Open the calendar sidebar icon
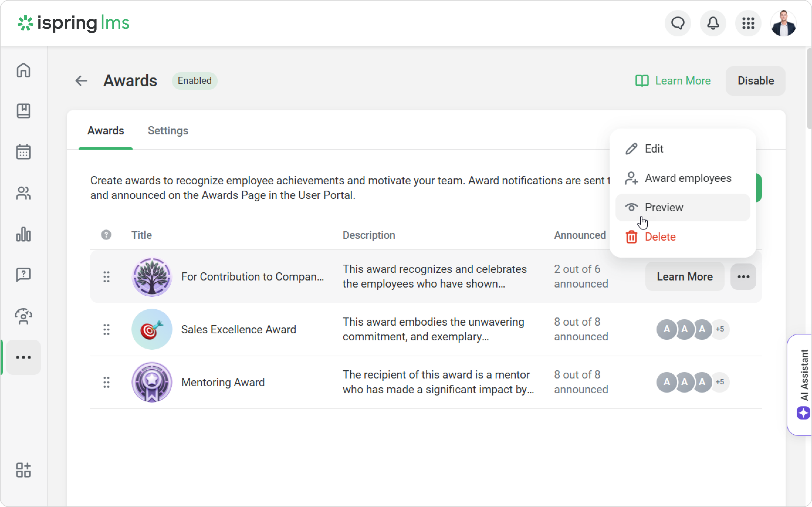This screenshot has height=507, width=812. 23,152
